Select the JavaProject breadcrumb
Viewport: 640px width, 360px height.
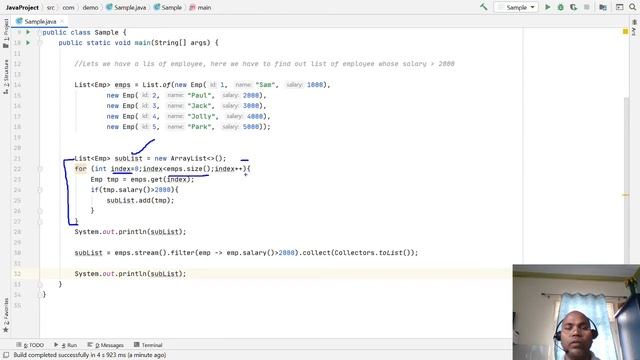(x=22, y=7)
